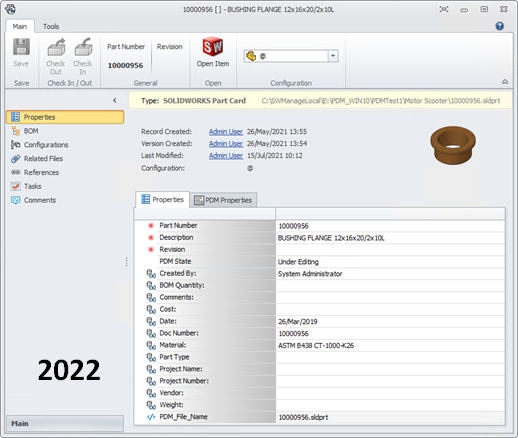Collapse the ribbon with the up chevron

[505, 82]
